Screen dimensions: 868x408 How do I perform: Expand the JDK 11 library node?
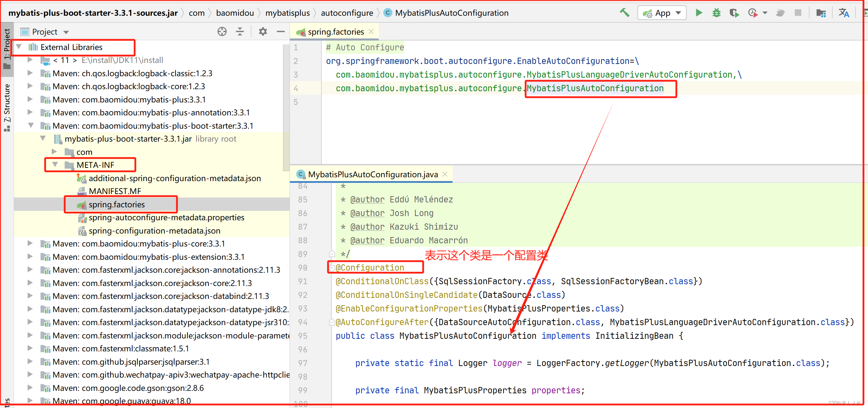click(x=30, y=60)
